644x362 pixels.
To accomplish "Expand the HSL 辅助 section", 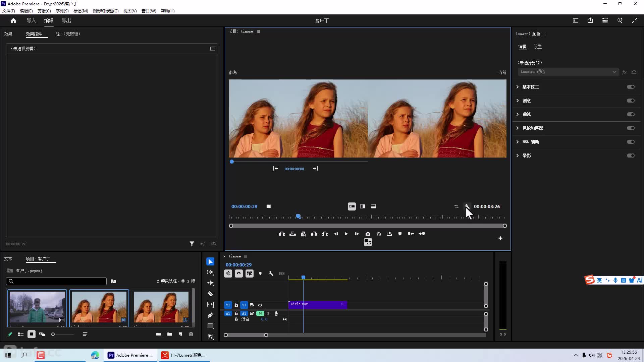I will click(x=518, y=142).
